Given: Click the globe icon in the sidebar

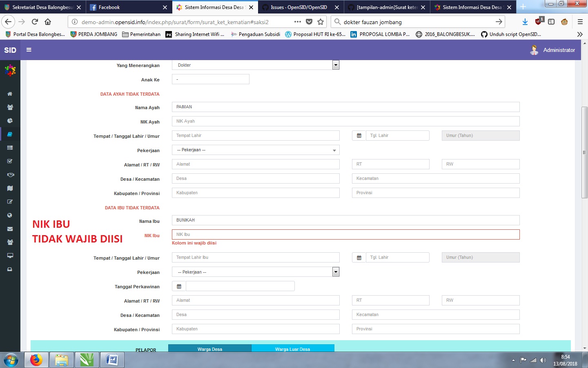Looking at the screenshot, I should tap(10, 215).
